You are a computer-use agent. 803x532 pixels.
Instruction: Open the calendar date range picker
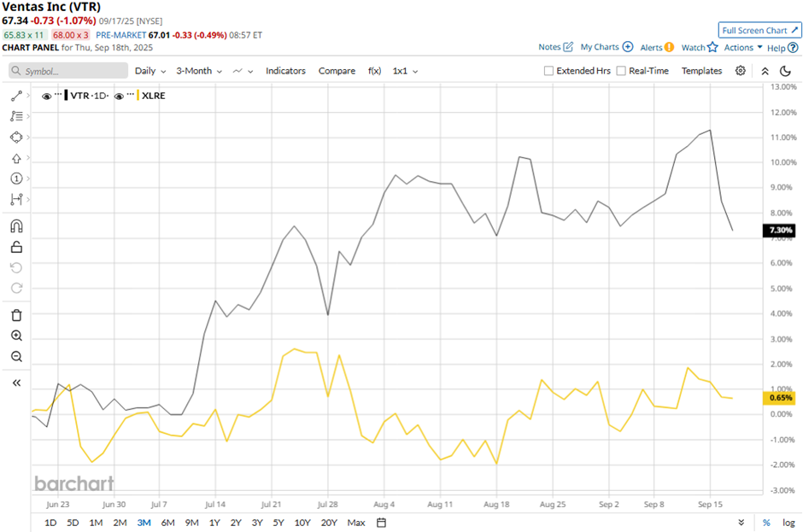381,523
